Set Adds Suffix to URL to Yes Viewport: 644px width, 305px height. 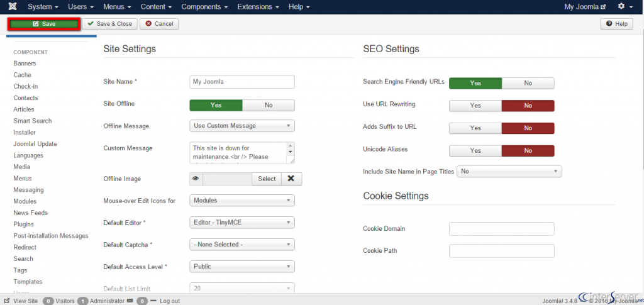(x=475, y=128)
